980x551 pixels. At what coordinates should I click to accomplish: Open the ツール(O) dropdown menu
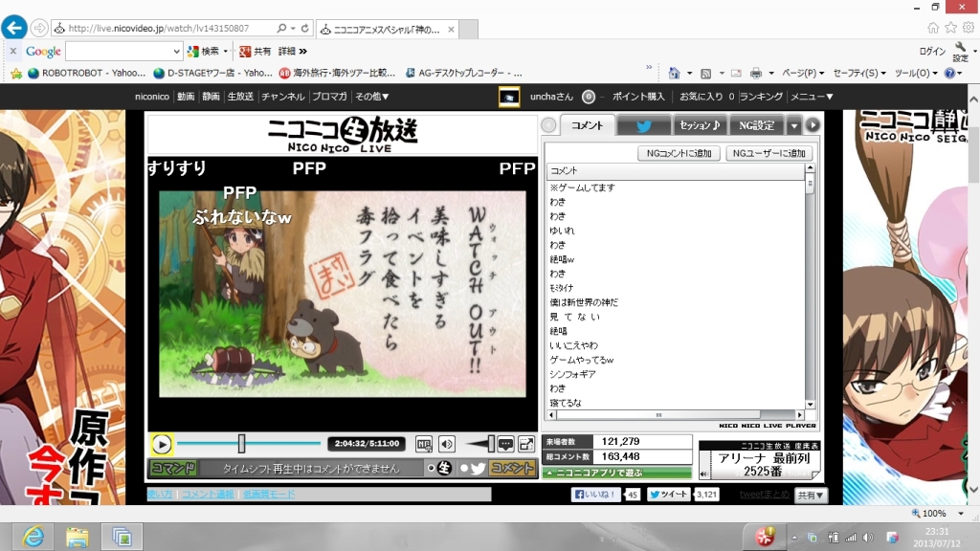click(x=916, y=73)
